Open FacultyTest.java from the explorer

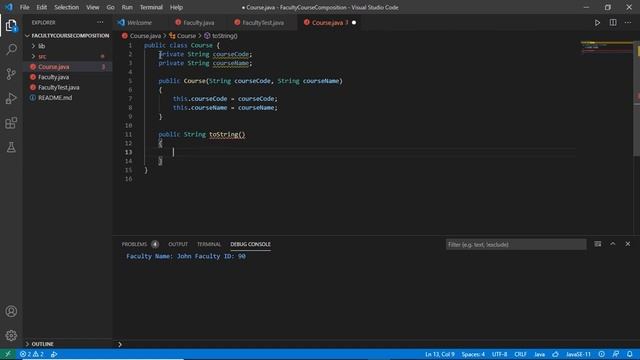[x=67, y=87]
